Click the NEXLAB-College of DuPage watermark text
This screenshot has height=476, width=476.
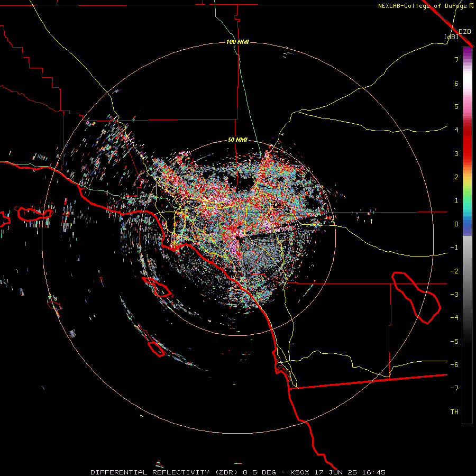tap(422, 6)
